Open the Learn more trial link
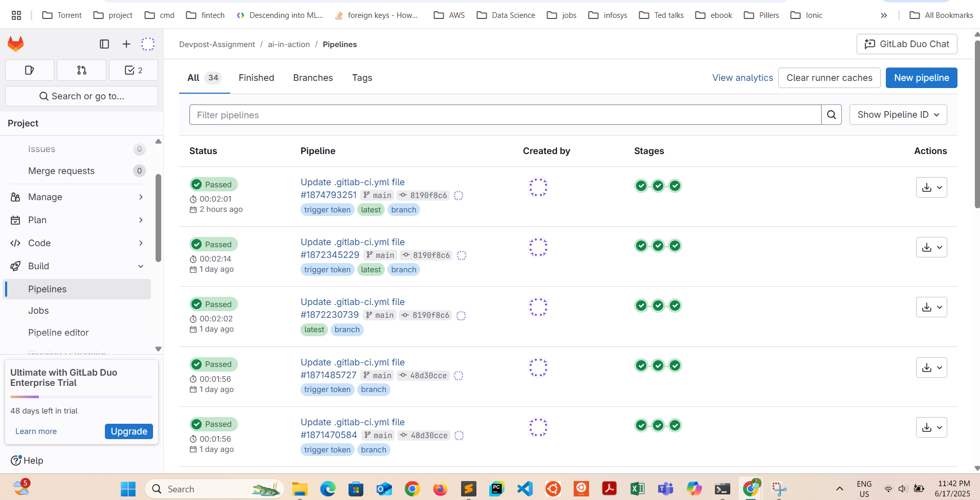The image size is (980, 500). pos(36,431)
